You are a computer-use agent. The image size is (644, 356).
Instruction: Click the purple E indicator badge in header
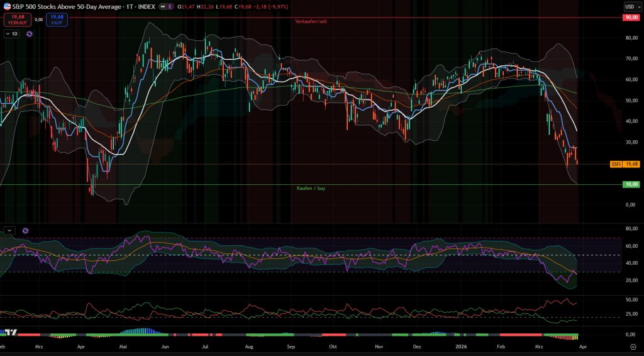[x=169, y=6]
